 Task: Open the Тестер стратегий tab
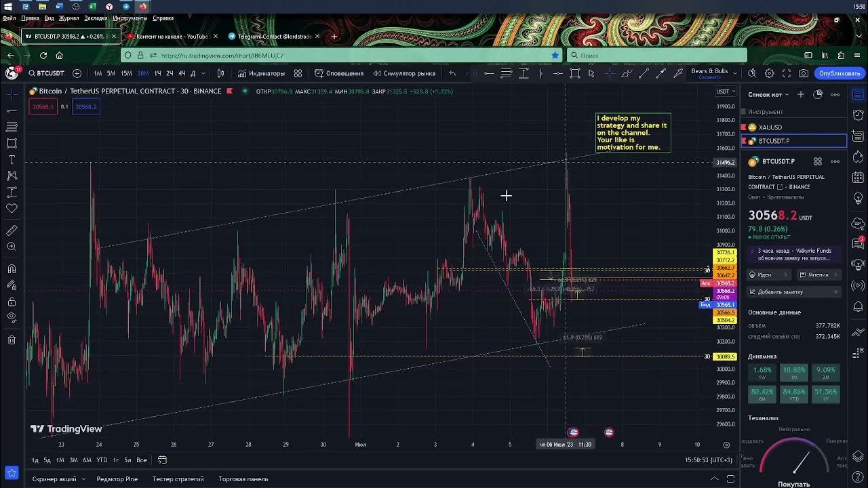[x=178, y=479]
